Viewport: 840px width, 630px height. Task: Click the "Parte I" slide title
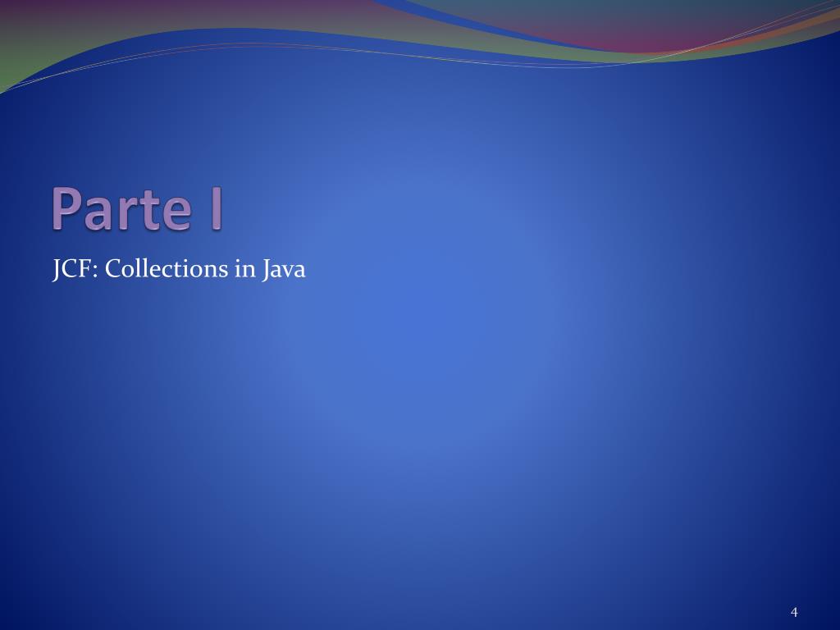click(137, 209)
